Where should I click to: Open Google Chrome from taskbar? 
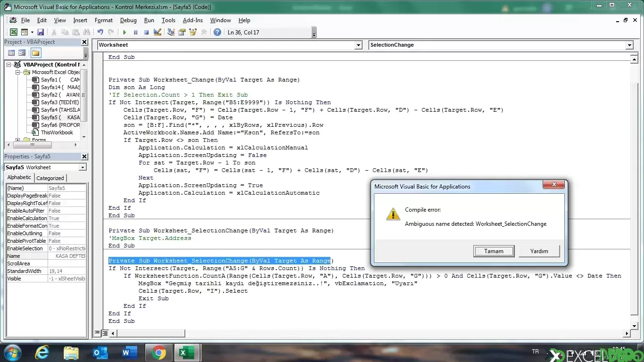click(158, 353)
